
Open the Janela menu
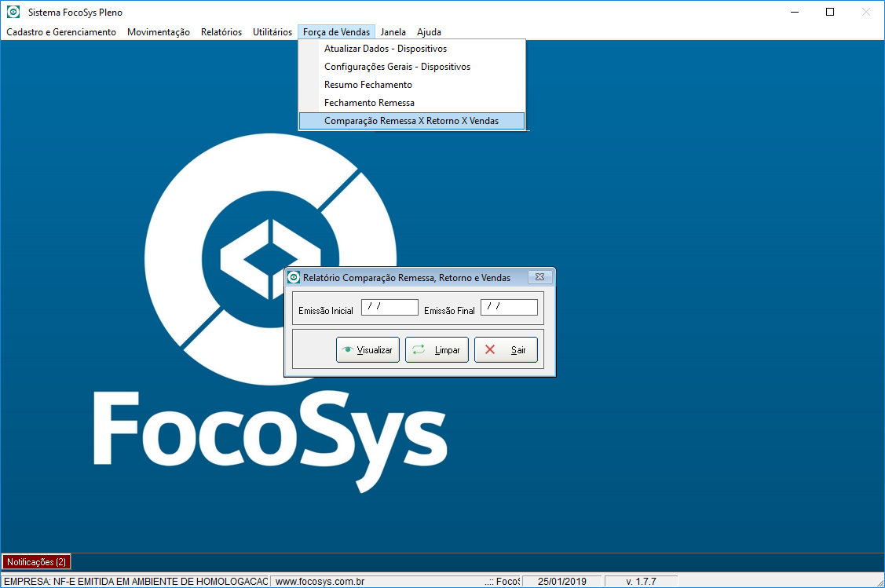(393, 32)
